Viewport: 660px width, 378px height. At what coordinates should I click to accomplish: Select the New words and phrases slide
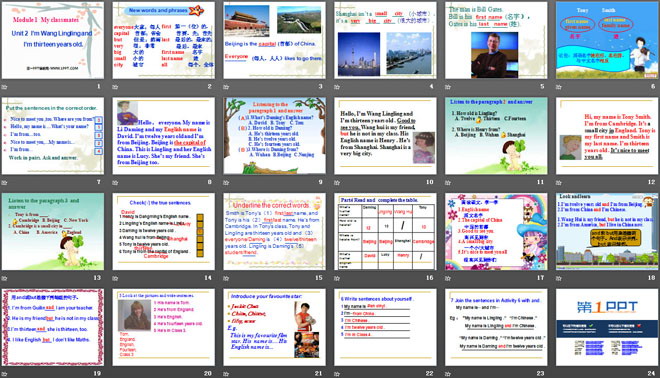pos(164,40)
